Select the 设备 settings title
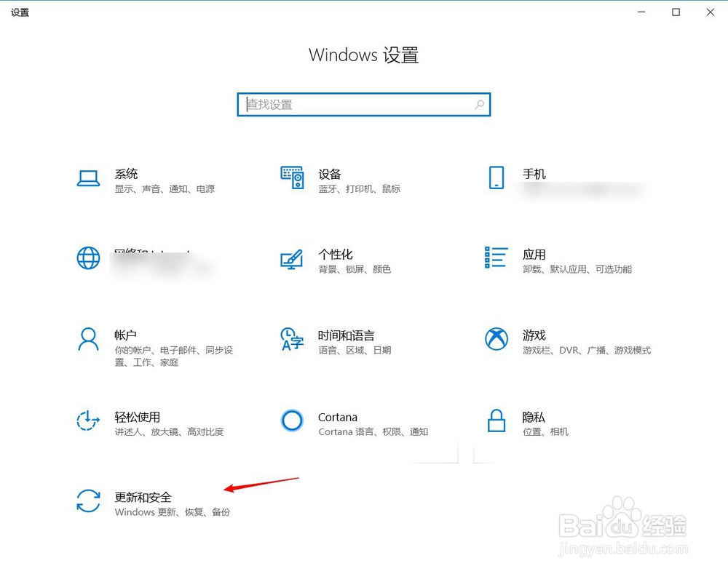The width and height of the screenshot is (728, 574). tap(330, 174)
